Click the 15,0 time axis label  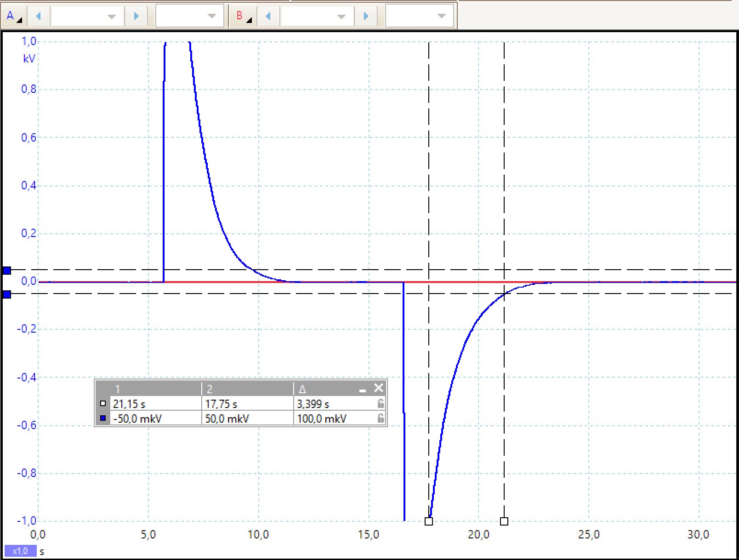(368, 535)
